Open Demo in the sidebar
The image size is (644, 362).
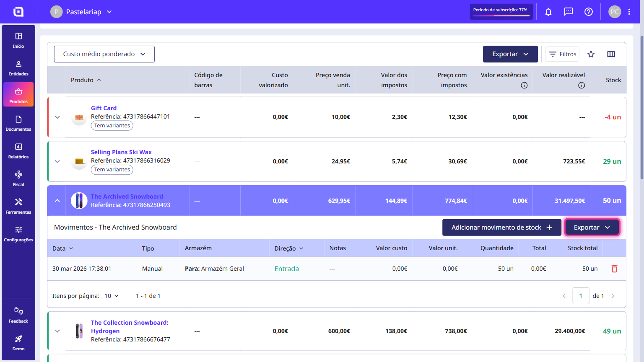[18, 343]
